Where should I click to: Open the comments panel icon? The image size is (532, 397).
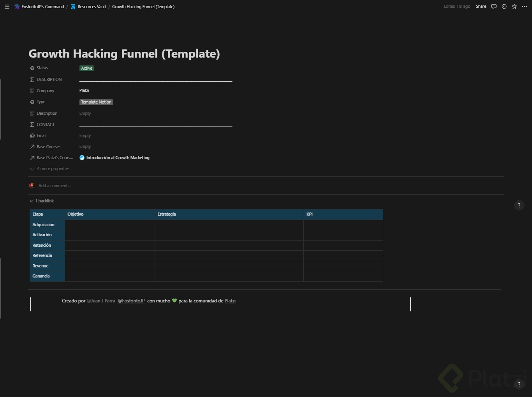tap(494, 7)
